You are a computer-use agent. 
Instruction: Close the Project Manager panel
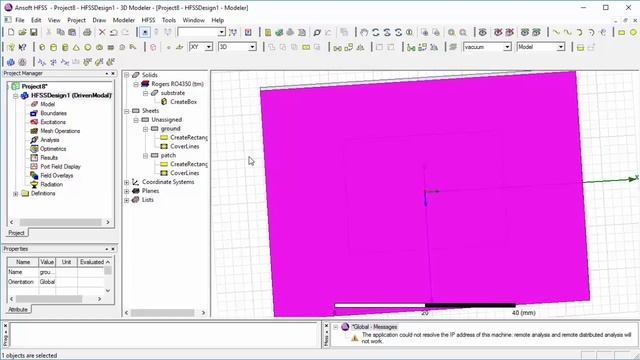(113, 73)
